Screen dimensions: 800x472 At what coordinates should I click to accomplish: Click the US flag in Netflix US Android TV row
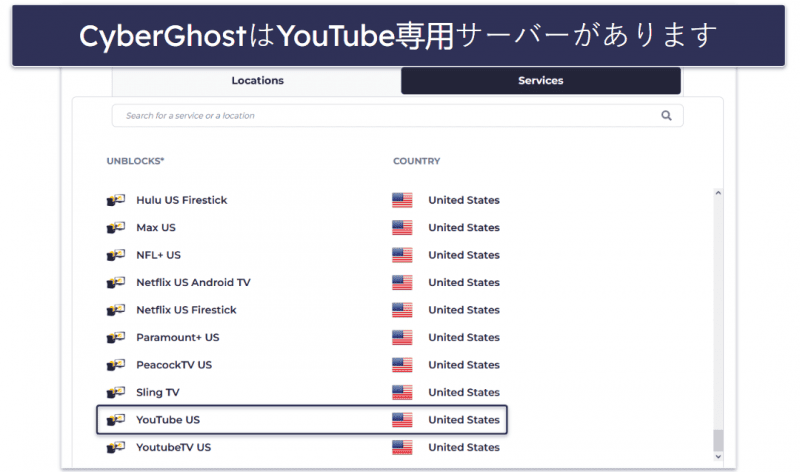(x=402, y=283)
